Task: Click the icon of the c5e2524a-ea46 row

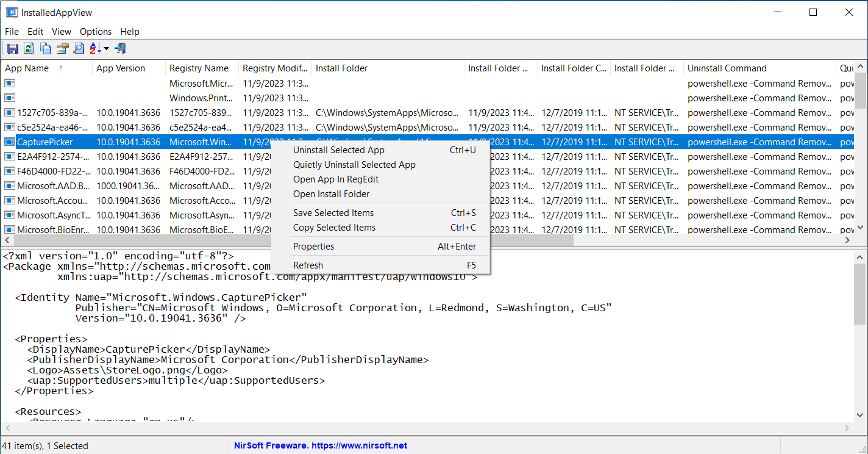Action: tap(10, 128)
